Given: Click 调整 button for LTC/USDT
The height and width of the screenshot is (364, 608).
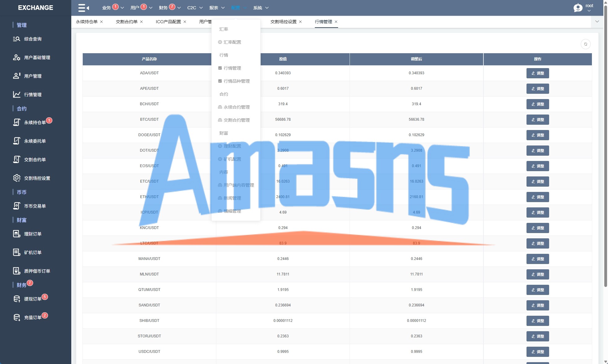Looking at the screenshot, I should pos(538,244).
